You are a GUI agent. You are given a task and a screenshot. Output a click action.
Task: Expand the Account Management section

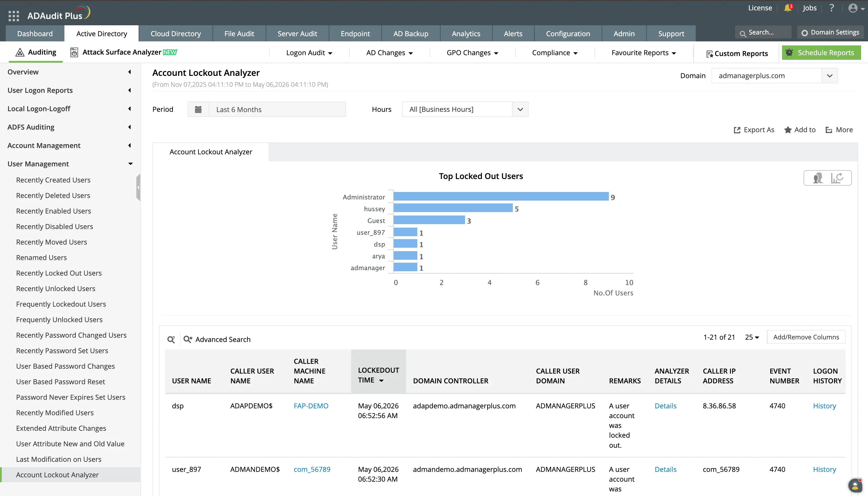pos(70,145)
